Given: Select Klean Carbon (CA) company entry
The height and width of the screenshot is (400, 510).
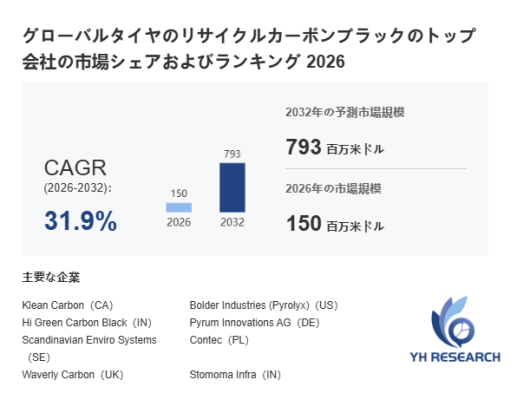Looking at the screenshot, I should (68, 305).
